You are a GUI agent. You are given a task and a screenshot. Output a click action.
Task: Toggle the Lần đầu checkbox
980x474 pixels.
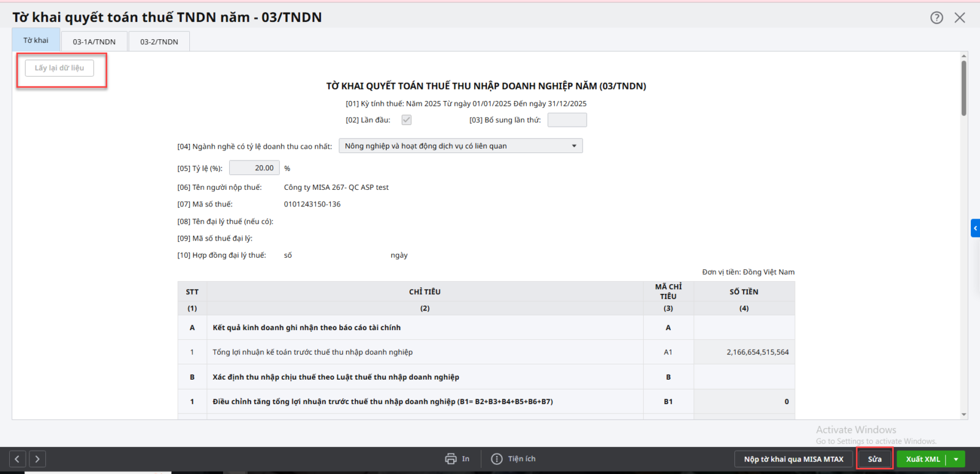407,120
